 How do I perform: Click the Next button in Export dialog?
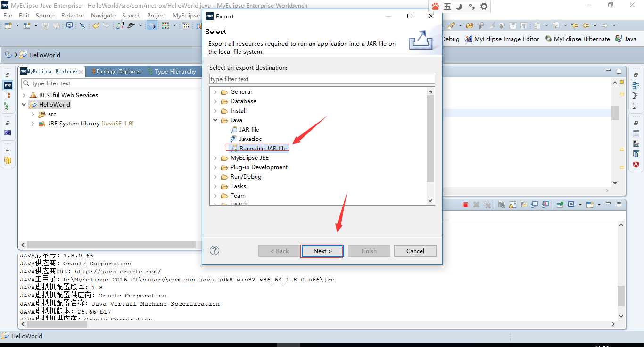pyautogui.click(x=322, y=251)
